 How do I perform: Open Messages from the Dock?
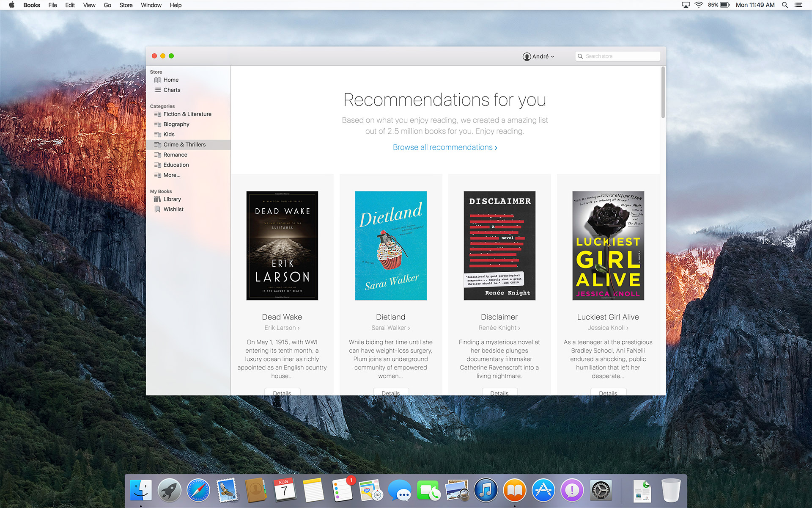coord(400,491)
